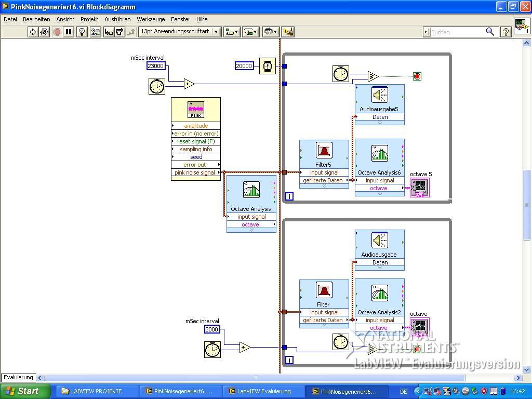Open the Reorder dropdown
The height and width of the screenshot is (399, 532).
[x=271, y=32]
